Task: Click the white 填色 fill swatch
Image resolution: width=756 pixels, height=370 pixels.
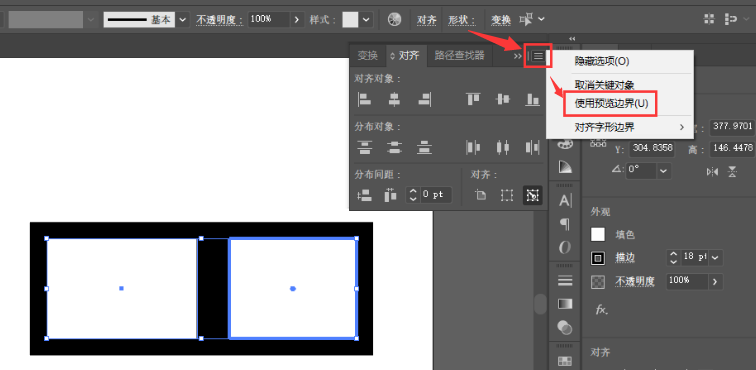Action: 598,235
